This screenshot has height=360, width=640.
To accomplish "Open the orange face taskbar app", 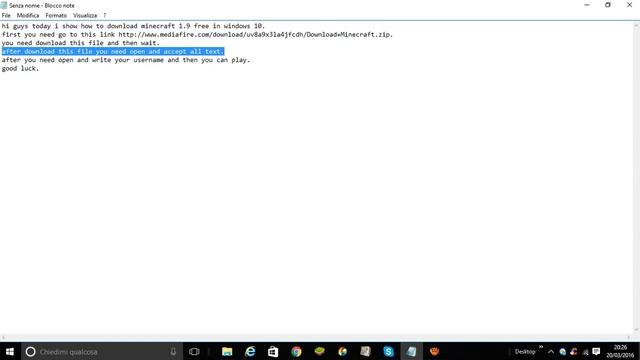I will 434,351.
